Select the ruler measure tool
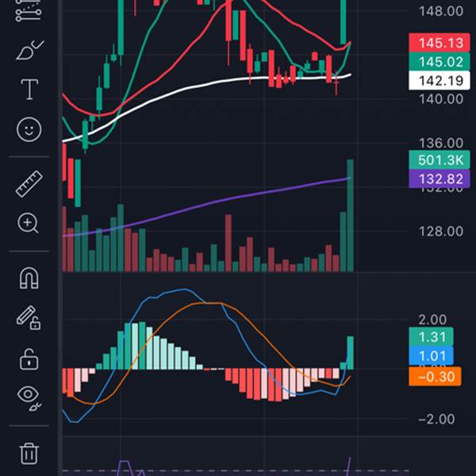This screenshot has height=476, width=476. coord(29,184)
